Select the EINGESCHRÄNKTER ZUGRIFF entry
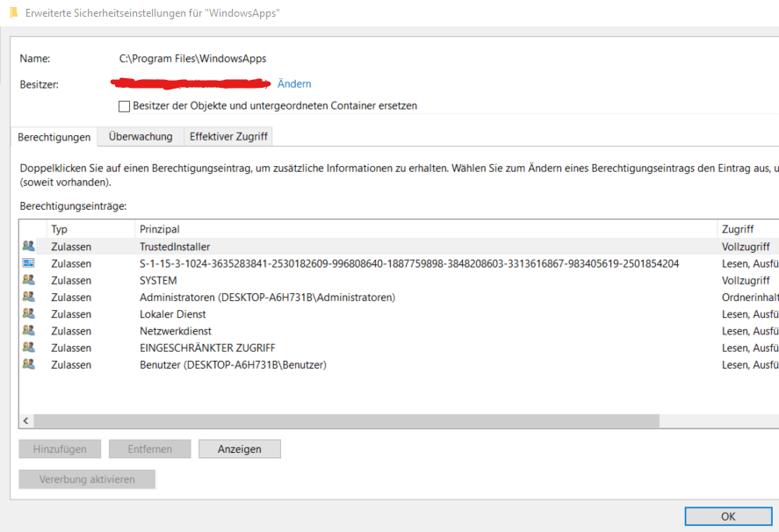Viewport: 779px width, 532px height. [x=207, y=348]
